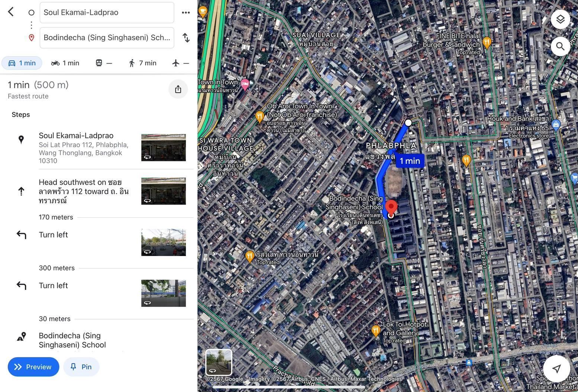
Task: Select the transit travel mode tab
Action: [104, 63]
